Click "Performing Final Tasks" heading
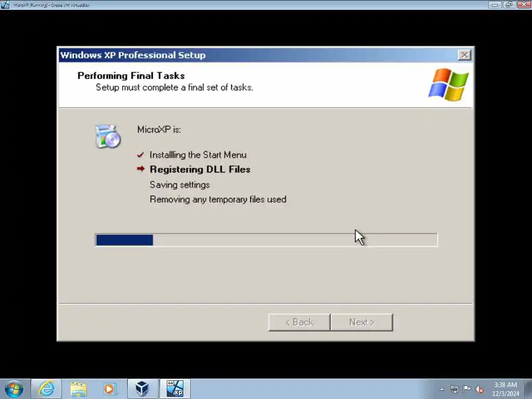The image size is (532, 399). click(x=131, y=76)
